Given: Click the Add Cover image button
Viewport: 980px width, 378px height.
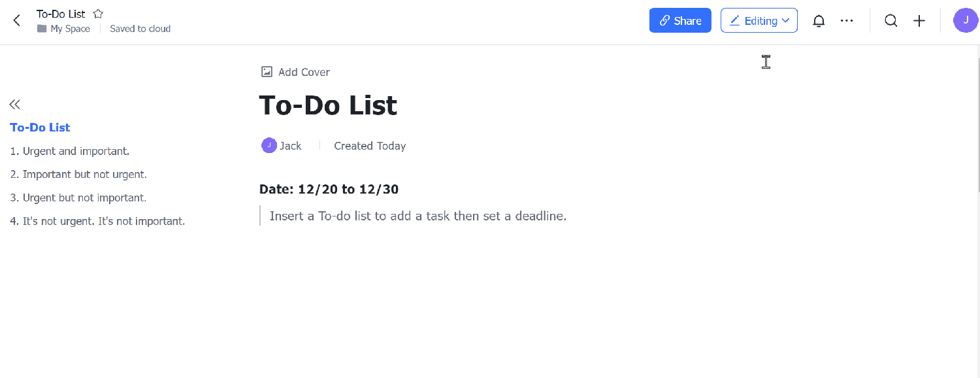Looking at the screenshot, I should coord(295,72).
